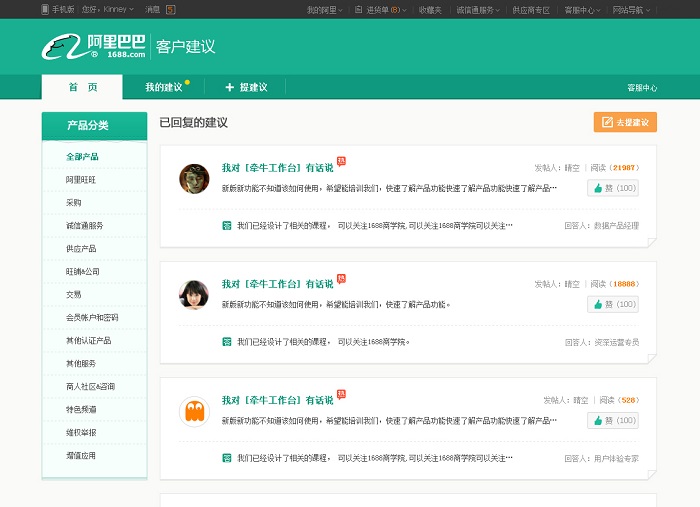Viewport: 700px width, 507px height.
Task: Open the message count badge icon
Action: click(171, 9)
